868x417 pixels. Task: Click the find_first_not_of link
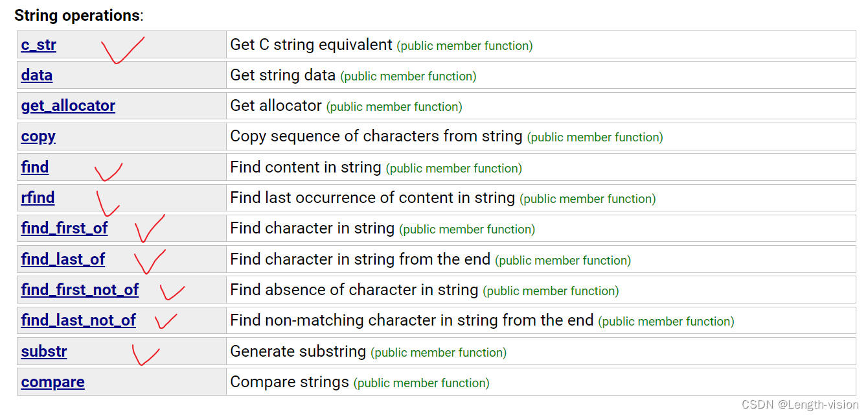80,290
